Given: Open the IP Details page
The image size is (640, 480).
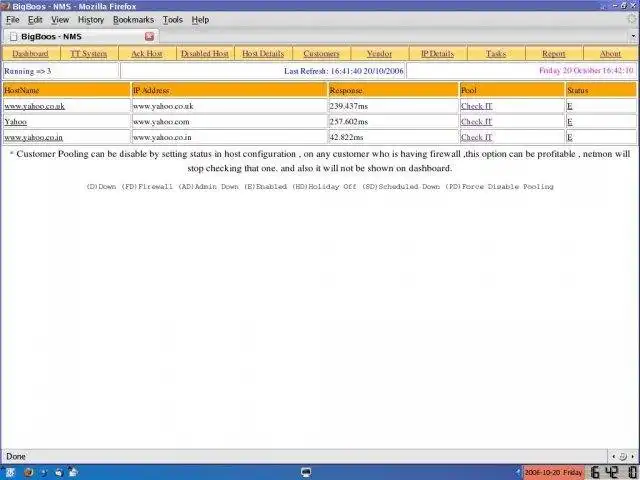Looking at the screenshot, I should click(438, 53).
